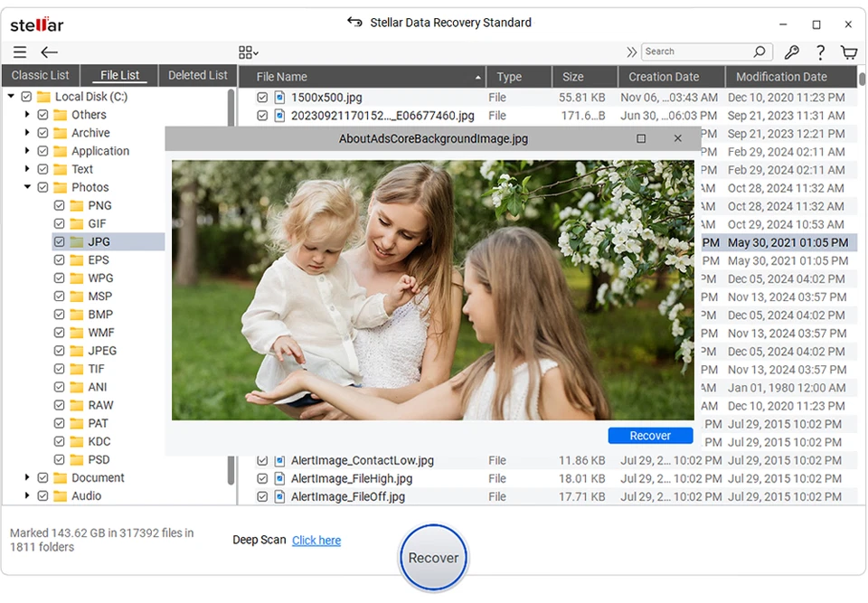Image resolution: width=868 pixels, height=603 pixels.
Task: Click here link to start Deep Scan
Action: coord(316,540)
